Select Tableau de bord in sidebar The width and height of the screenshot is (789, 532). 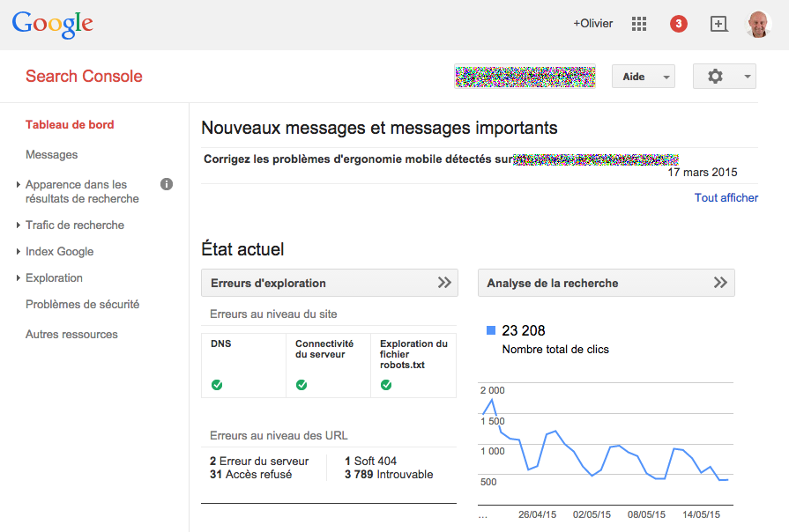point(70,125)
